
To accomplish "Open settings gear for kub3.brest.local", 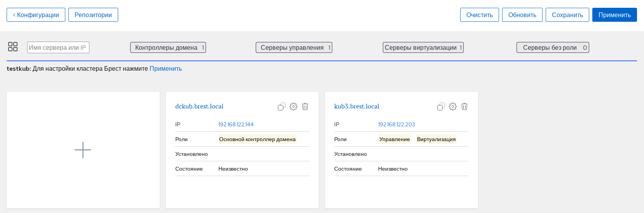I will [453, 106].
